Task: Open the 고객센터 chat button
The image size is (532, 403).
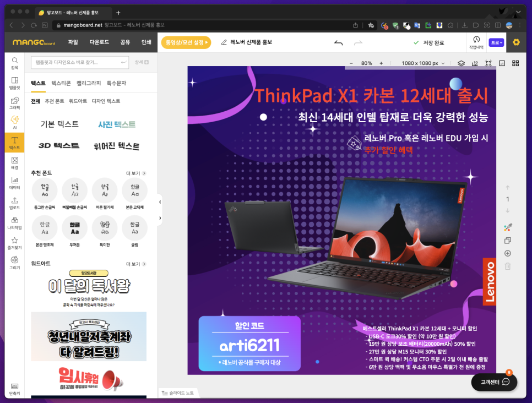Action: coord(495,382)
